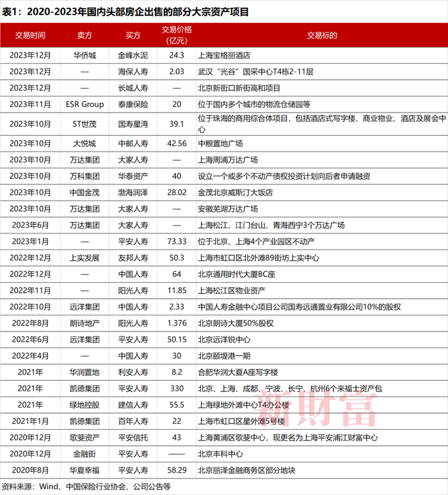
Task: Click price cell '73.33'
Action: 177,242
